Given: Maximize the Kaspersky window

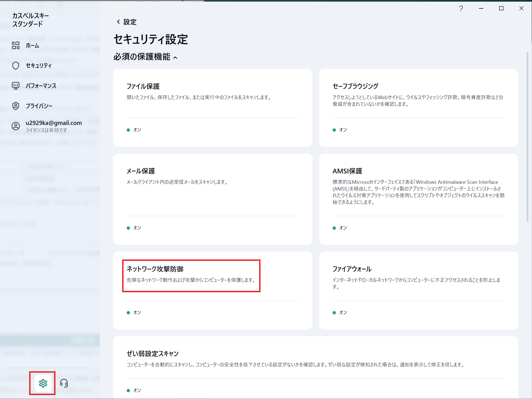Looking at the screenshot, I should coord(501,8).
